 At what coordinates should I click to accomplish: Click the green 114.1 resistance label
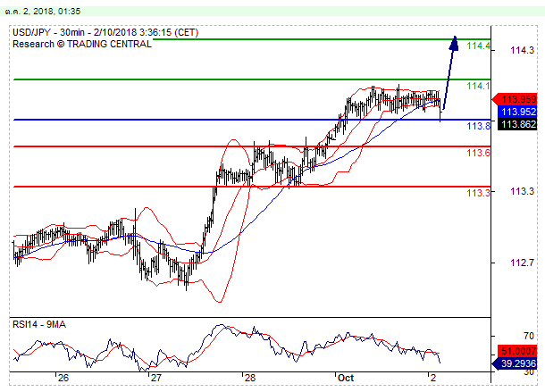pos(478,86)
